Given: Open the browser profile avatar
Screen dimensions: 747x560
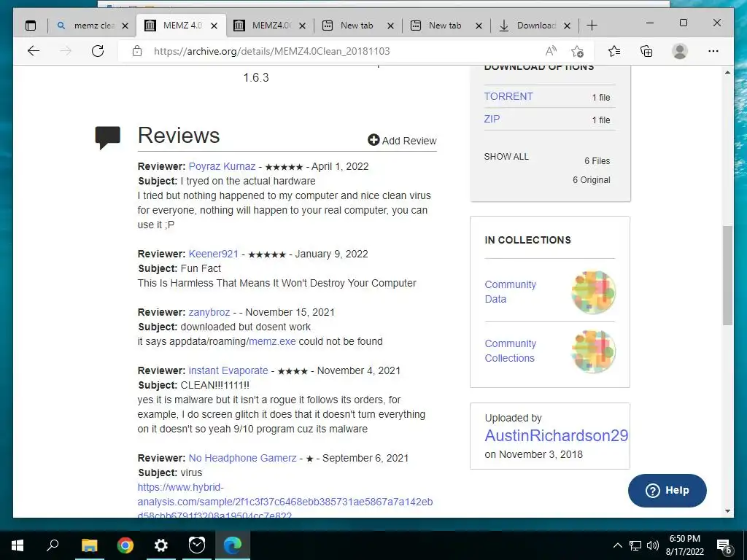Looking at the screenshot, I should tap(680, 51).
